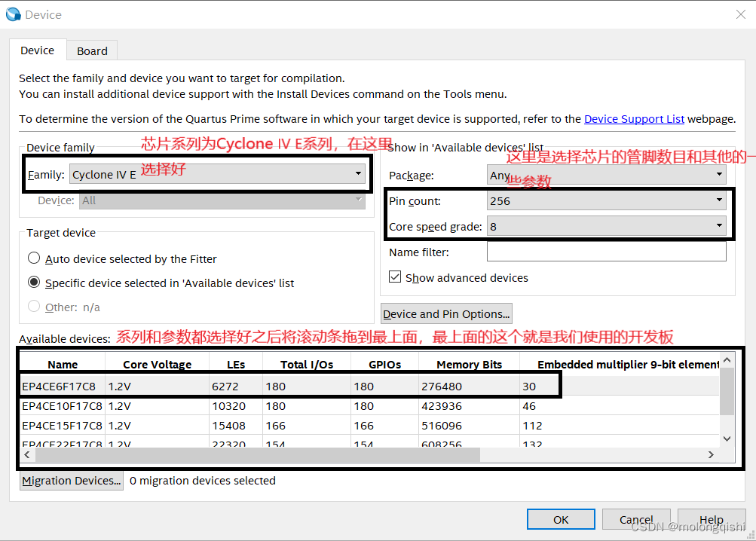The image size is (756, 541).
Task: Open the Package dropdown set to Any
Action: pos(607,175)
